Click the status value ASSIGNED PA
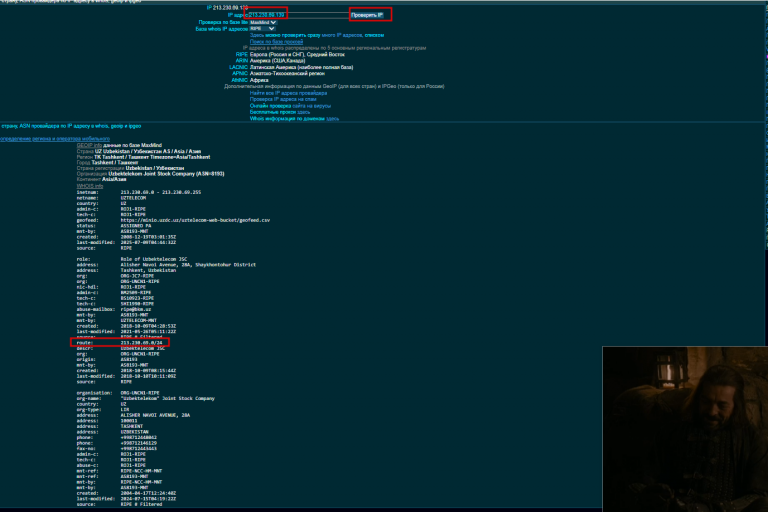This screenshot has width=768, height=512. click(136, 226)
